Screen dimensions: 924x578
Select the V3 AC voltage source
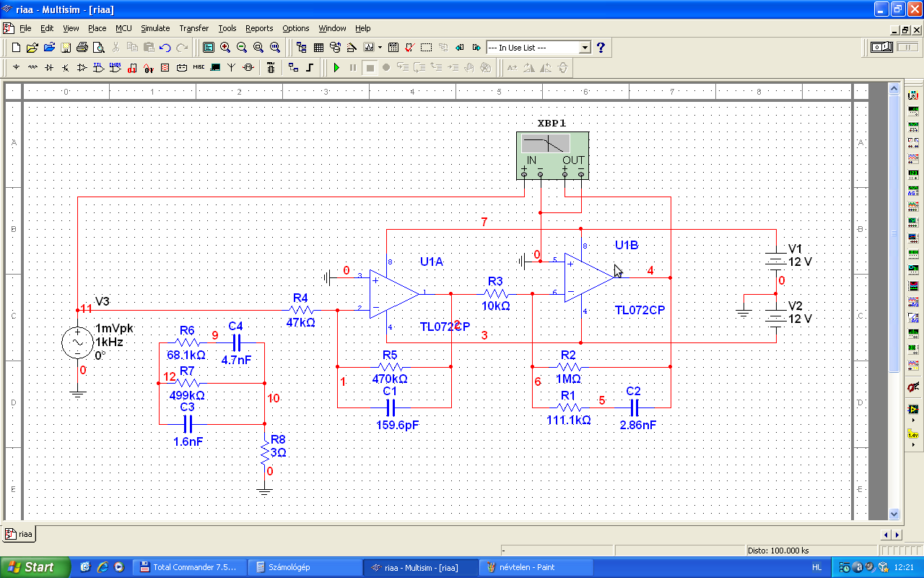(77, 342)
